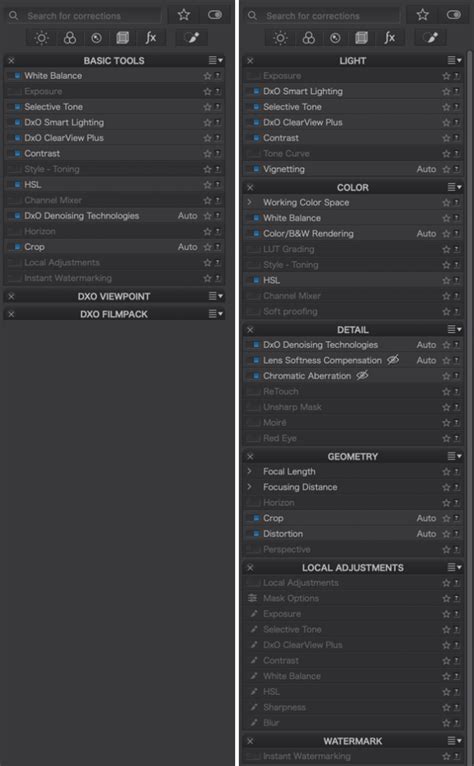This screenshot has width=474, height=766.
Task: Click the DETAIL palette header
Action: (x=353, y=330)
